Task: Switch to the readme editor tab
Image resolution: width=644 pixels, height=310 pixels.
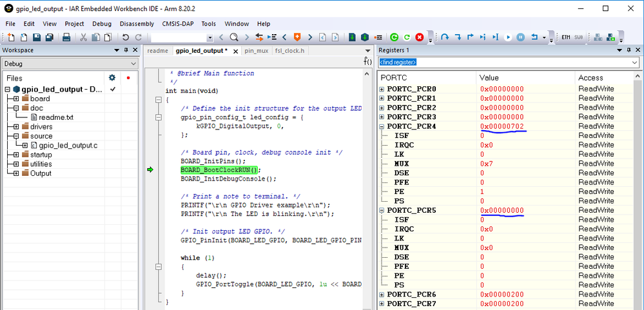Action: (x=158, y=50)
